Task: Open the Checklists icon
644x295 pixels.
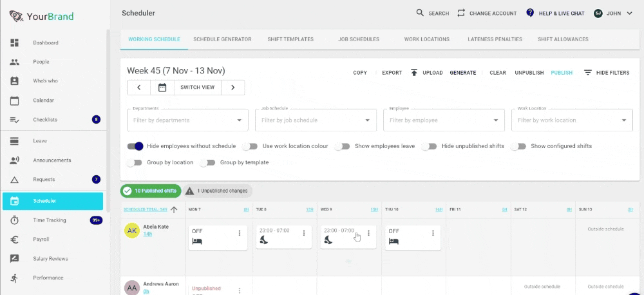Action: click(x=14, y=120)
